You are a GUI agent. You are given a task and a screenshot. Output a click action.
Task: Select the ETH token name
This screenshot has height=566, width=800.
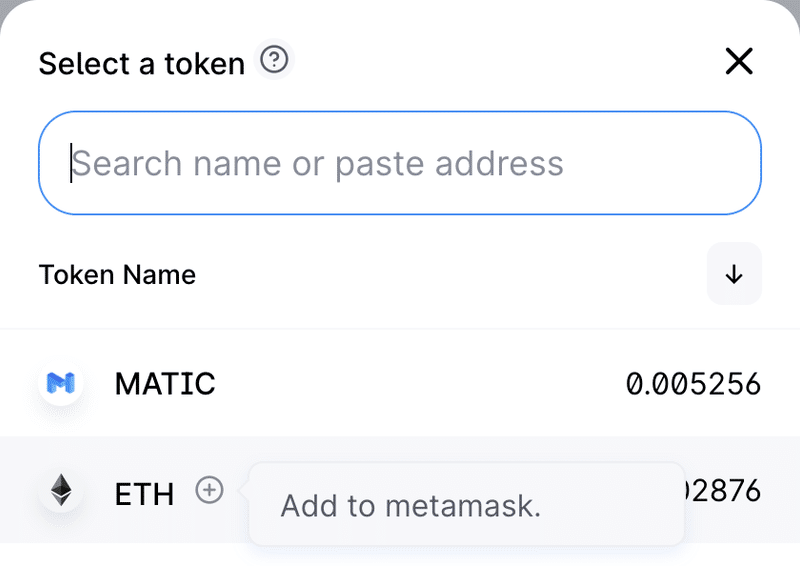pos(144,494)
